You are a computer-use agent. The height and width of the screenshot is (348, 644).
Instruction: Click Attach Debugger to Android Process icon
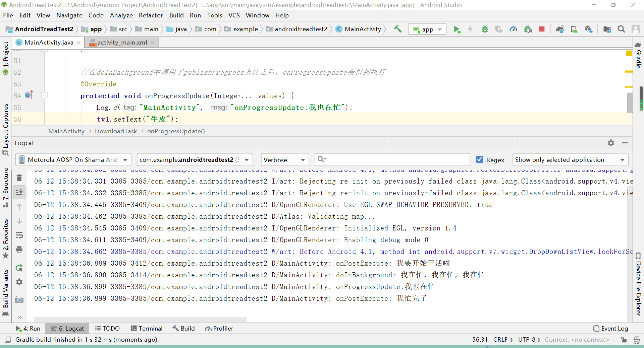528,29
